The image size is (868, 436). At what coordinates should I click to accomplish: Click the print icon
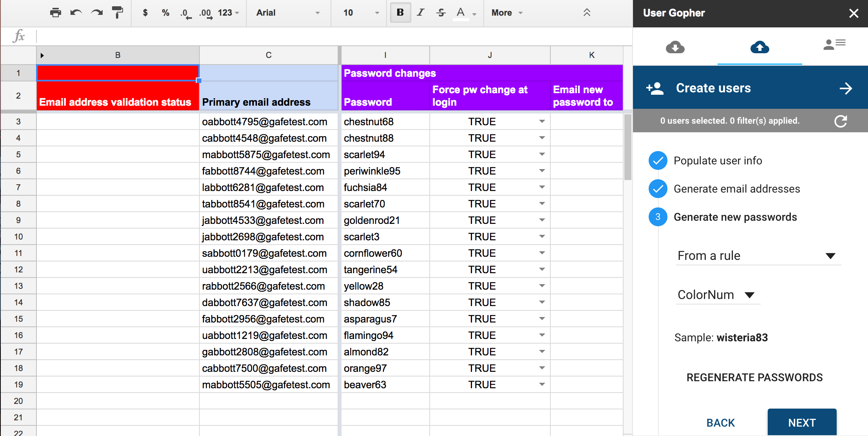[x=56, y=13]
